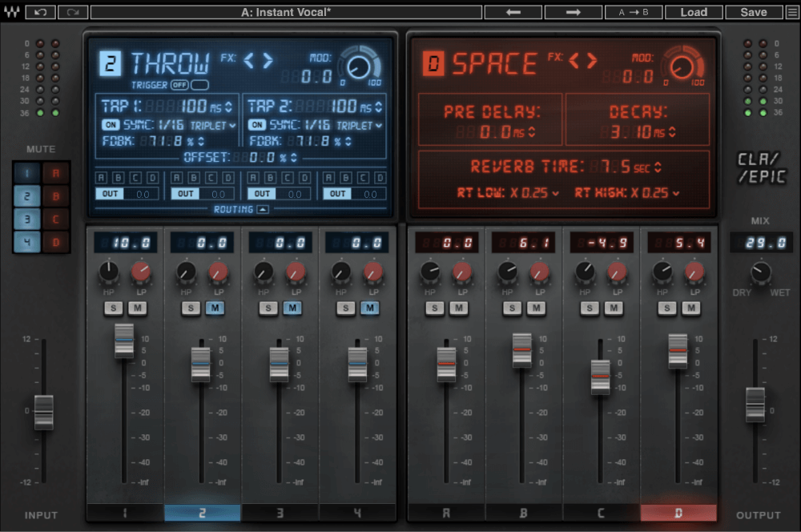The width and height of the screenshot is (801, 532).
Task: Click the reverb D badge next to SPACE
Action: pyautogui.click(x=433, y=63)
